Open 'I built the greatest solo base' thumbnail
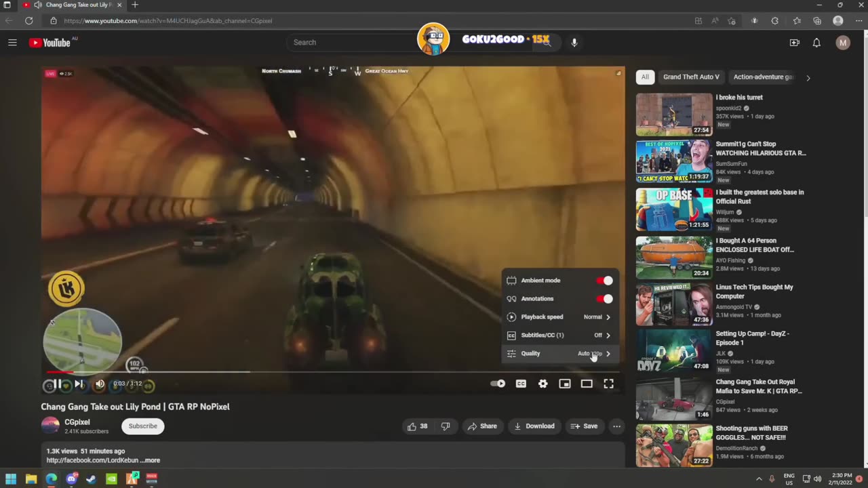The image size is (868, 488). click(x=674, y=209)
